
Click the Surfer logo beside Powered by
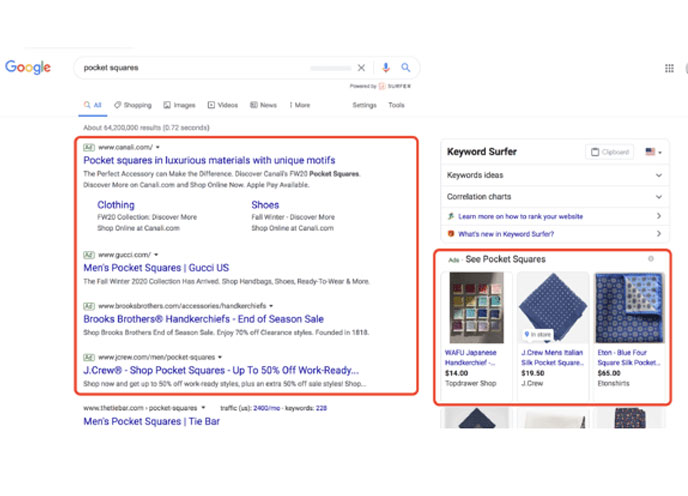[395, 86]
